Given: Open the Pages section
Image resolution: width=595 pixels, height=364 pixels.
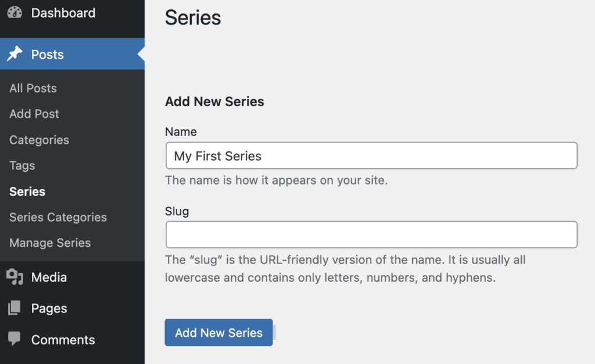Looking at the screenshot, I should 50,308.
